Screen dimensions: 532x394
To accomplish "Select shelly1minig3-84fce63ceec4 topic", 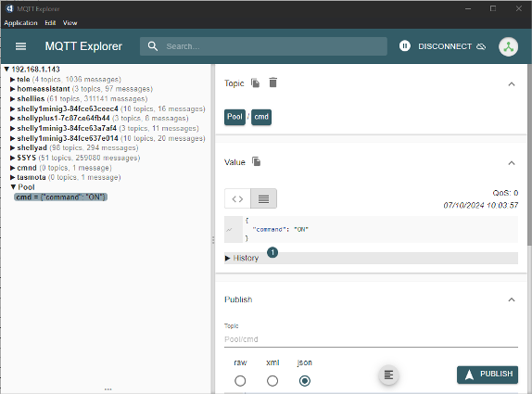I will pos(68,108).
